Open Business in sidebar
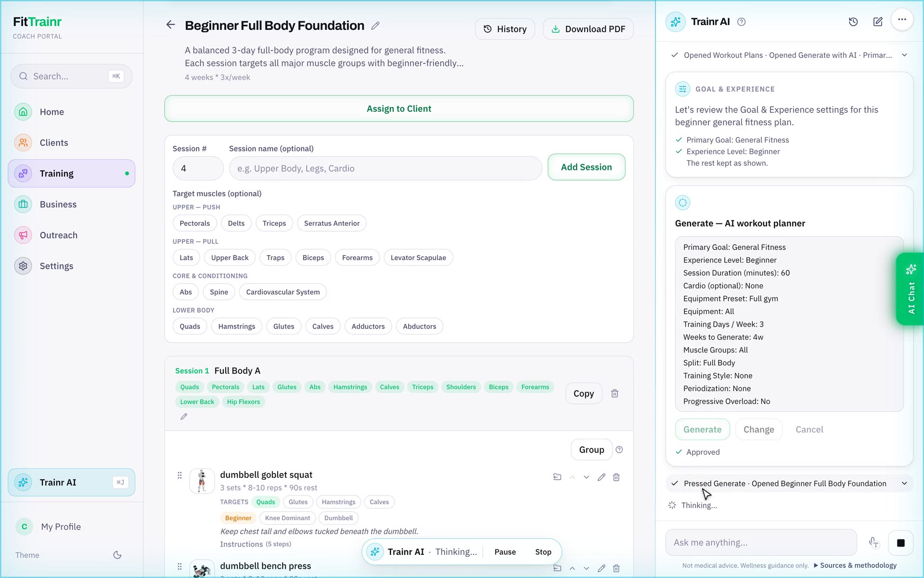This screenshot has width=924, height=578. pos(72,204)
